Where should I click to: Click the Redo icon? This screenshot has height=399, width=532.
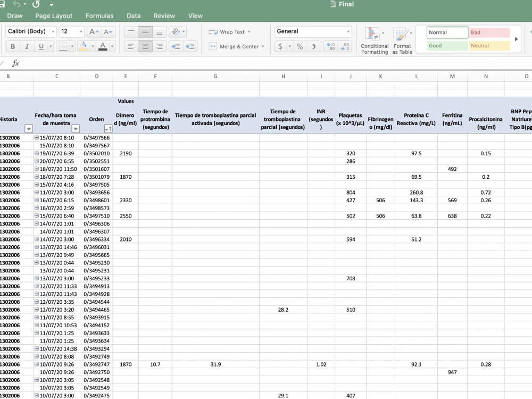click(36, 4)
